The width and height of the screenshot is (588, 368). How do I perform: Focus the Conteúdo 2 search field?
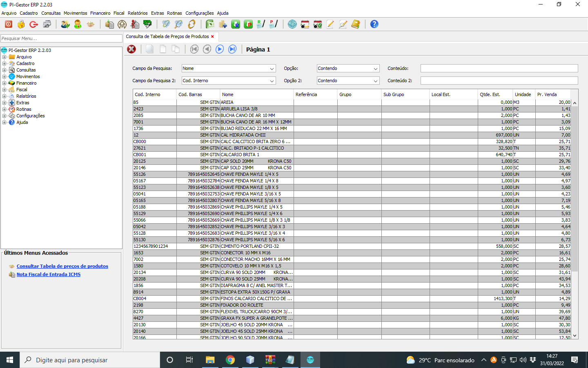499,81
